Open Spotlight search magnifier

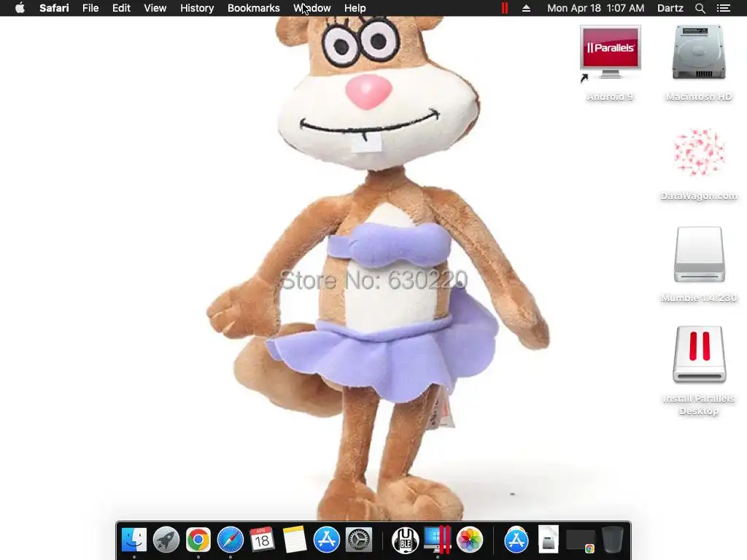[700, 8]
